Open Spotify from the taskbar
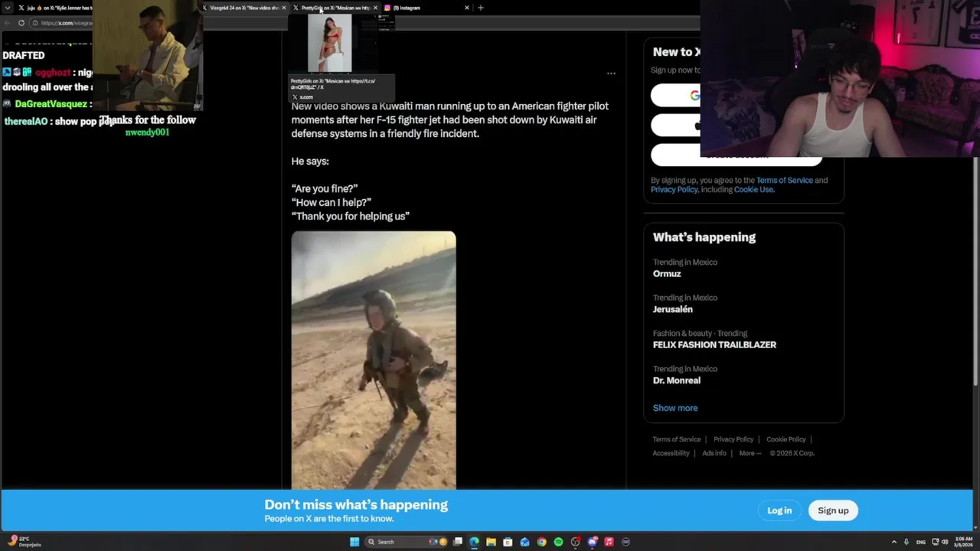The height and width of the screenshot is (551, 980). click(x=559, y=542)
